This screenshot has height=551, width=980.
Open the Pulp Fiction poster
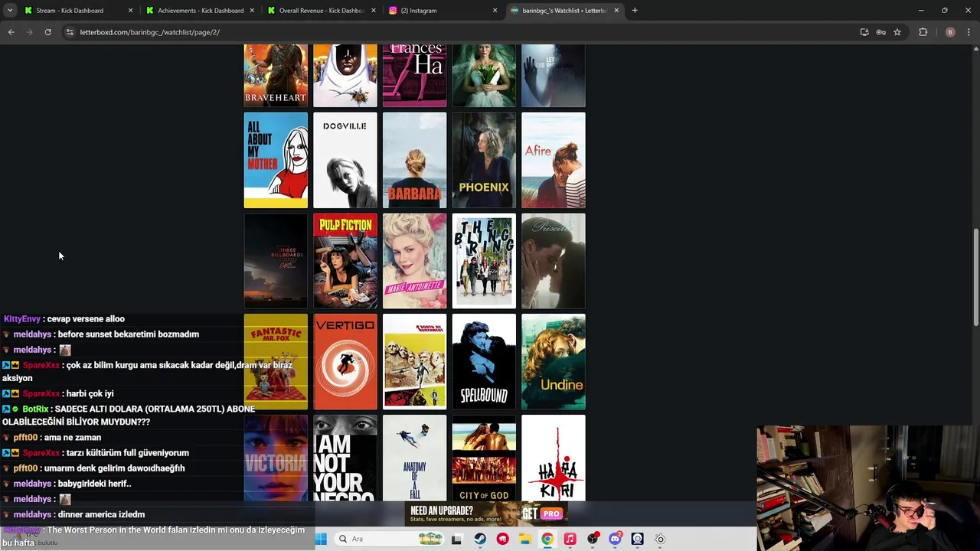[x=345, y=261]
